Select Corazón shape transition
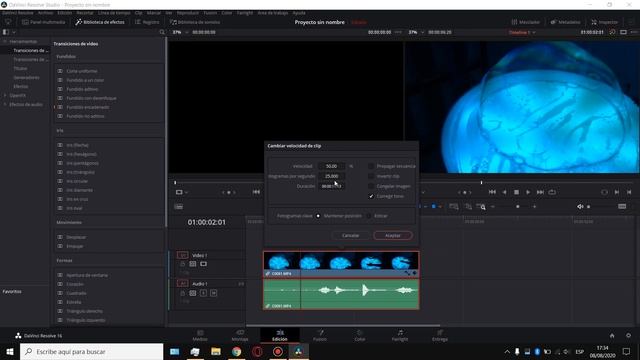 [75, 284]
